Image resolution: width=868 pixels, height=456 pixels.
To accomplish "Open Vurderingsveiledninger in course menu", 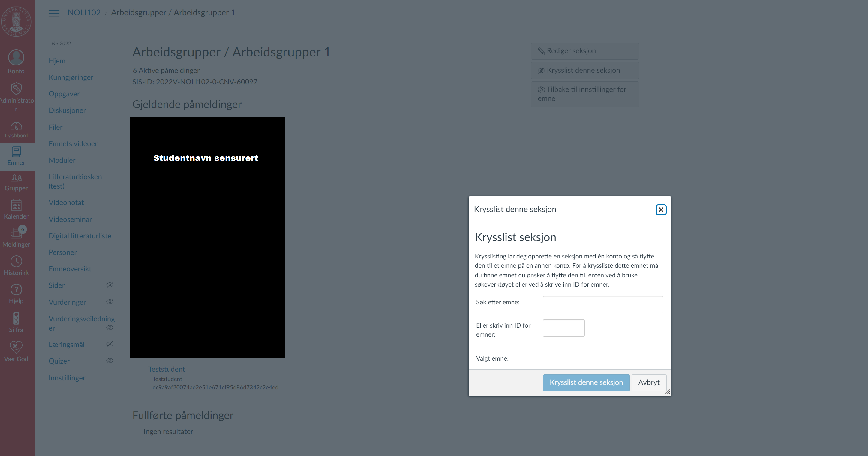I will (82, 323).
